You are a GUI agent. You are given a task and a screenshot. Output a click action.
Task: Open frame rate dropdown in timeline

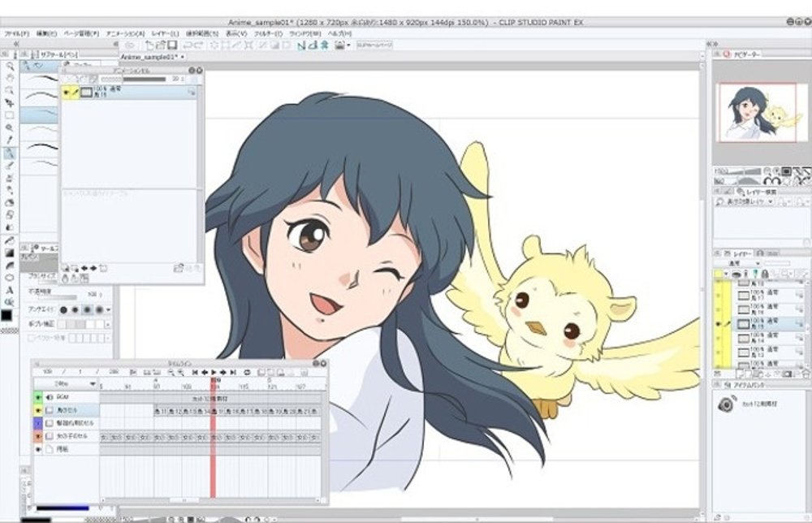[x=93, y=384]
